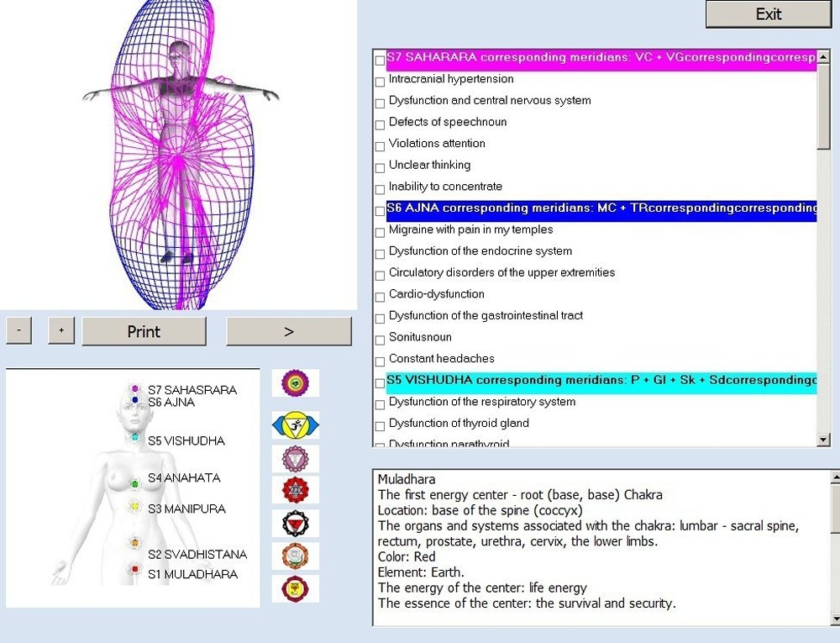The height and width of the screenshot is (643, 840).
Task: Click the red Anahata star chakra icon
Action: [296, 490]
